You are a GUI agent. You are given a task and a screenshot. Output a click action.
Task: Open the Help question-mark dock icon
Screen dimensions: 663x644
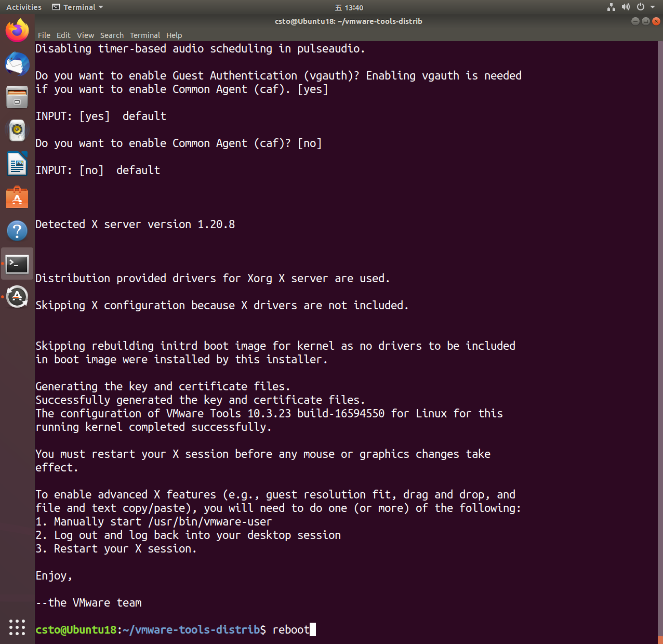[17, 231]
